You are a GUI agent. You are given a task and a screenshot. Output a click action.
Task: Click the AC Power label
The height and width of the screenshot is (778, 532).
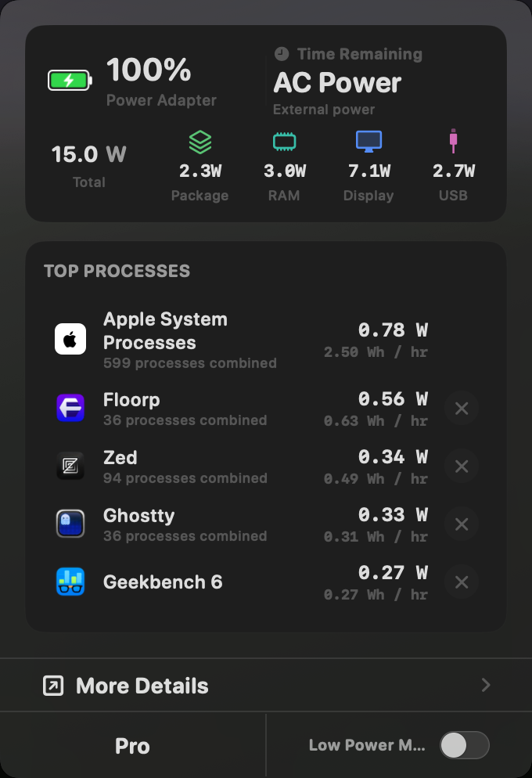336,83
